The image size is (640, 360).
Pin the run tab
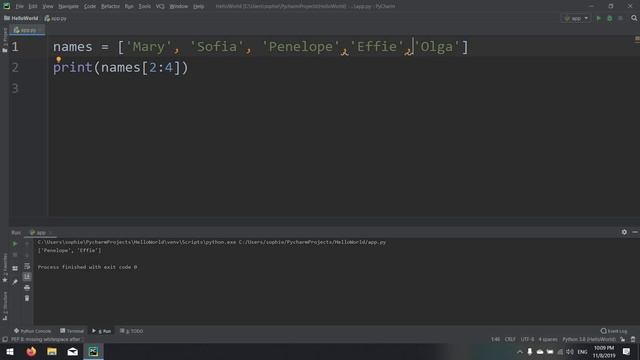pos(15,282)
